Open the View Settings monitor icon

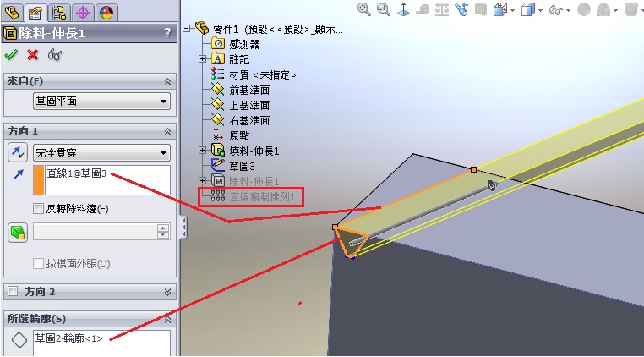[x=632, y=9]
